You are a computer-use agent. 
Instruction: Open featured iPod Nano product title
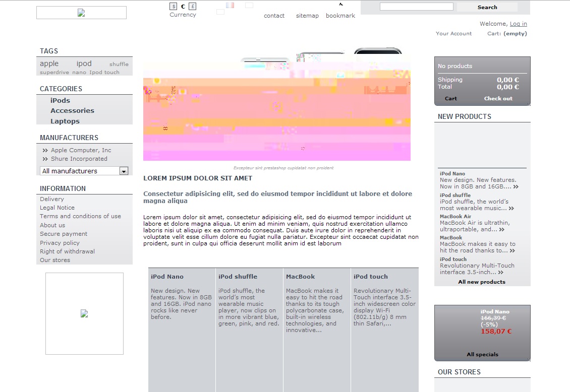click(167, 277)
